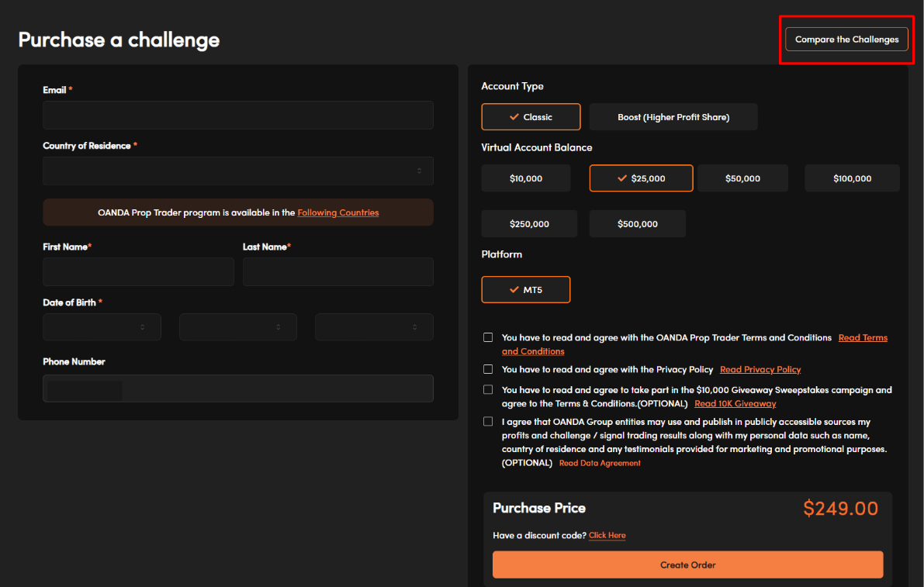This screenshot has height=587, width=924.
Task: Open Read 10K Giveaway link
Action: (x=735, y=403)
